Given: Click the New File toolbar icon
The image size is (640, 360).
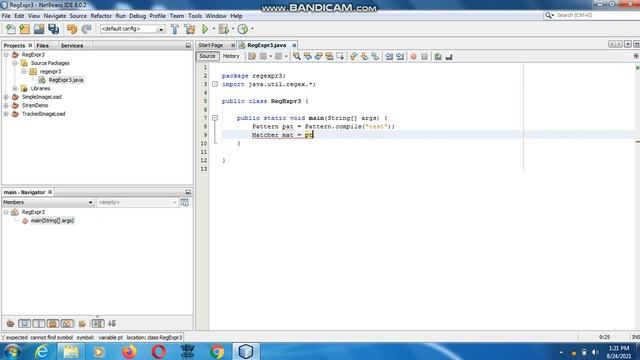Looking at the screenshot, I should [11, 29].
